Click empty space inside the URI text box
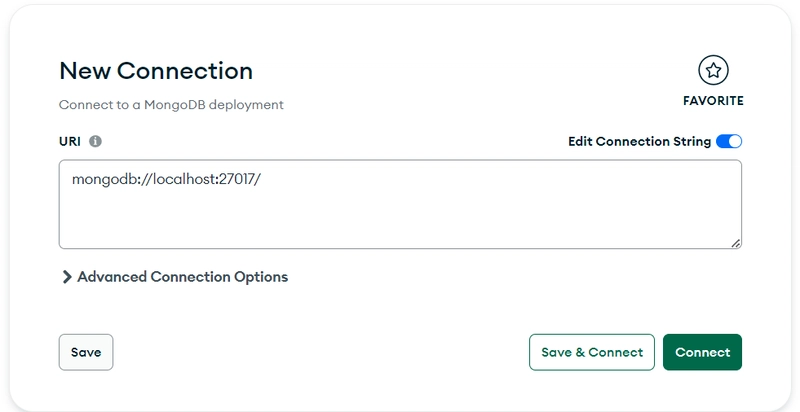 point(400,218)
